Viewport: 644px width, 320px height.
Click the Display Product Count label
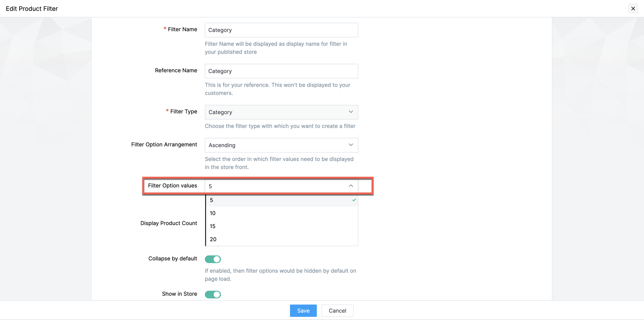coord(168,223)
